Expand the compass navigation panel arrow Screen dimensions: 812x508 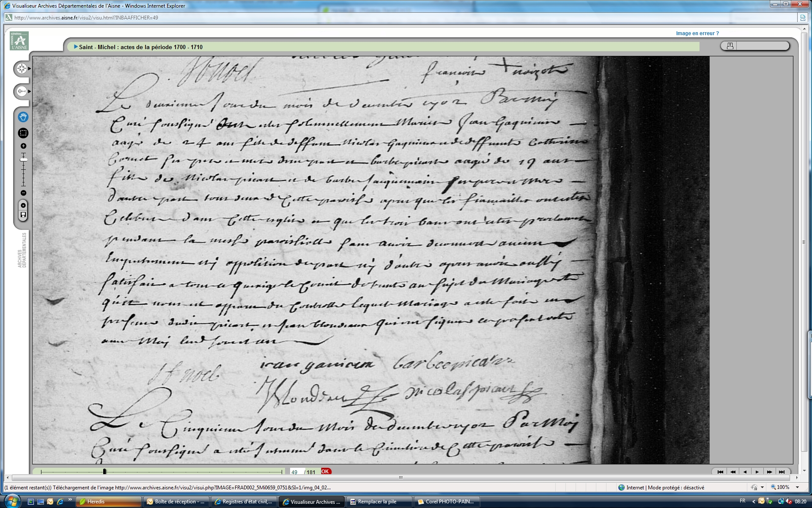29,69
